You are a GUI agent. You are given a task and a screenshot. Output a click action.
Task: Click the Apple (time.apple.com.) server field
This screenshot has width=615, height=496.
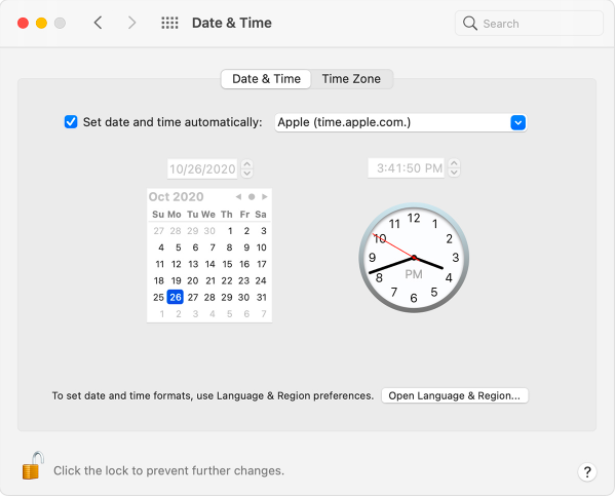click(400, 122)
